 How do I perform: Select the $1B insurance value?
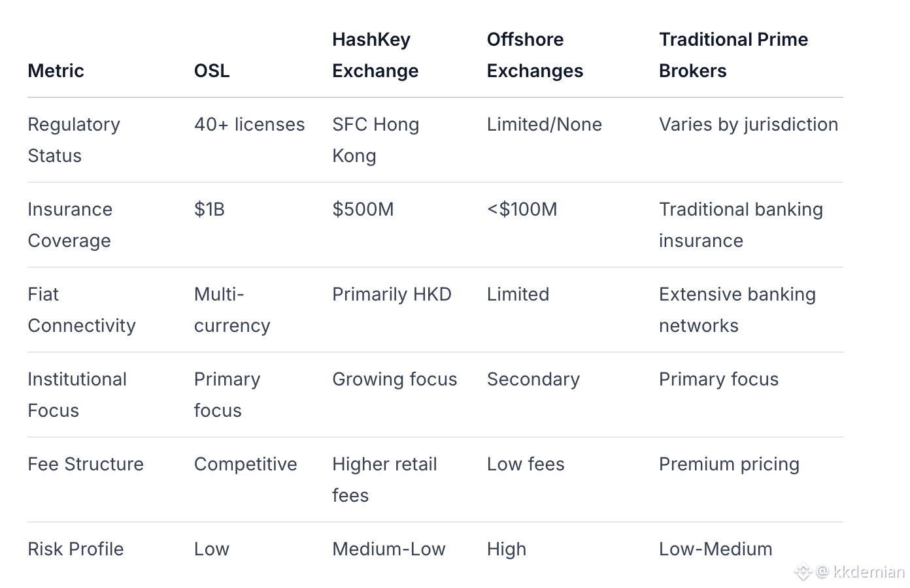(209, 209)
